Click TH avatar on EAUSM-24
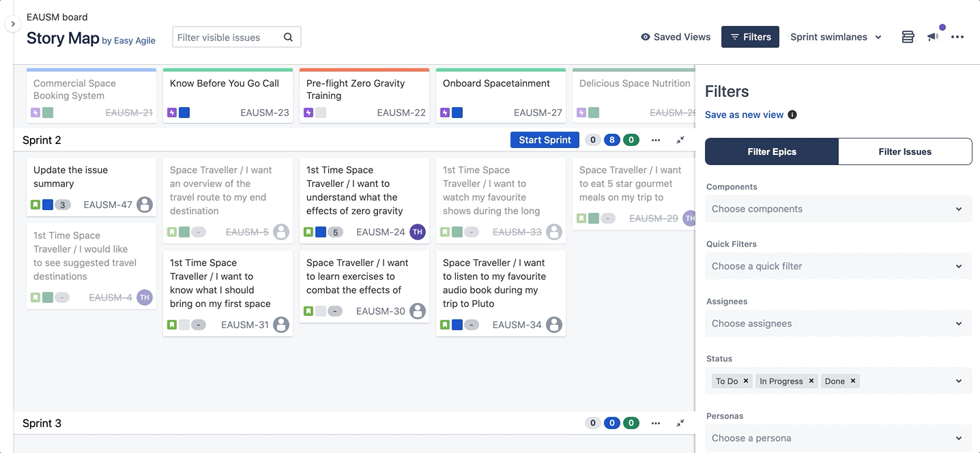The height and width of the screenshot is (453, 980). (418, 232)
